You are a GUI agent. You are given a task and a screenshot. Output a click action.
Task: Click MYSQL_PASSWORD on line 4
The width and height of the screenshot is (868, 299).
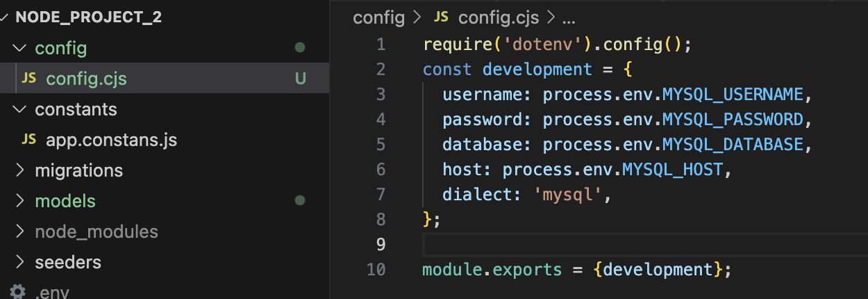(732, 120)
